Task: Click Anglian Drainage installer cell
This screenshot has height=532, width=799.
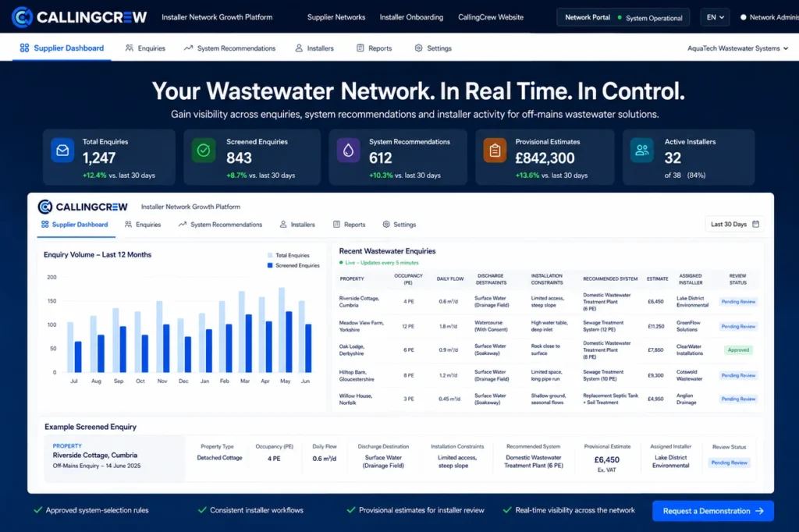Action: pyautogui.click(x=686, y=399)
